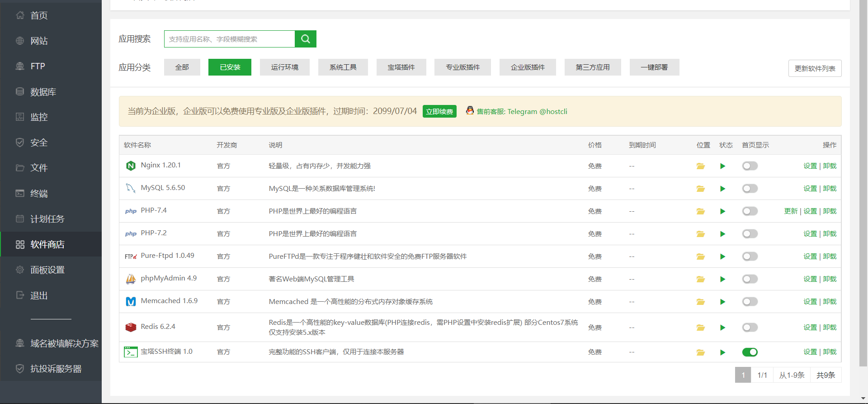This screenshot has height=404, width=868.
Task: Click the PHP-7.4 running status play icon
Action: [722, 211]
